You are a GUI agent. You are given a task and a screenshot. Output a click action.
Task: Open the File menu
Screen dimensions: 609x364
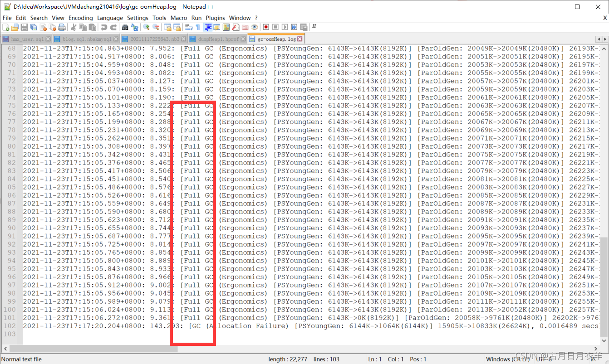pos(7,18)
